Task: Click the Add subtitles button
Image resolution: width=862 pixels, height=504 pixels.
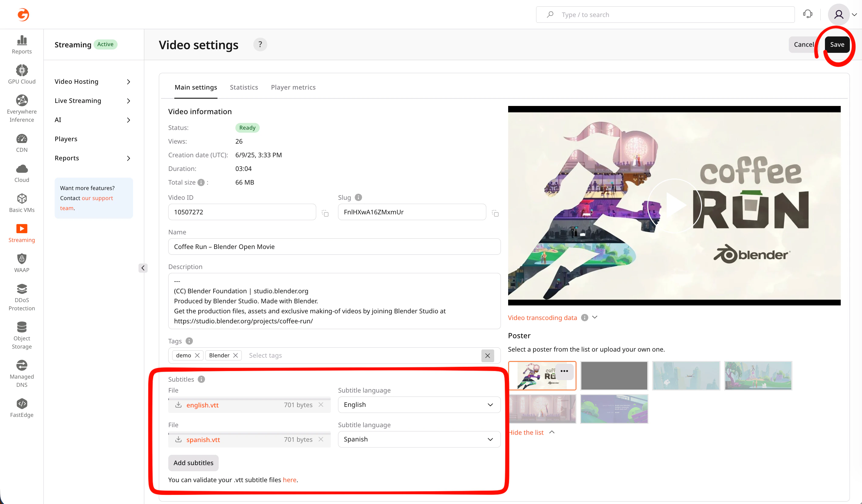Action: pos(193,463)
